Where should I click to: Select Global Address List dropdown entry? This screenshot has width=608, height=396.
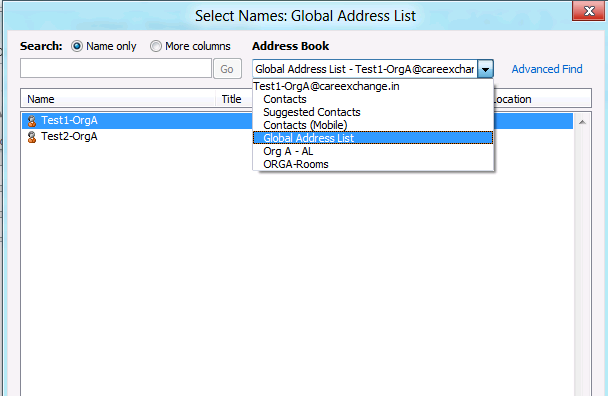tap(373, 138)
